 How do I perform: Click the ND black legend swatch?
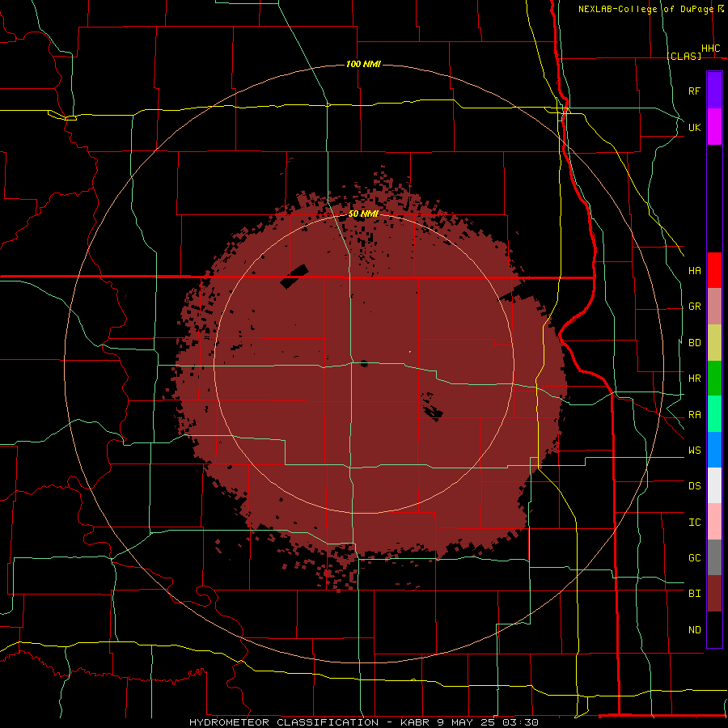point(714,629)
